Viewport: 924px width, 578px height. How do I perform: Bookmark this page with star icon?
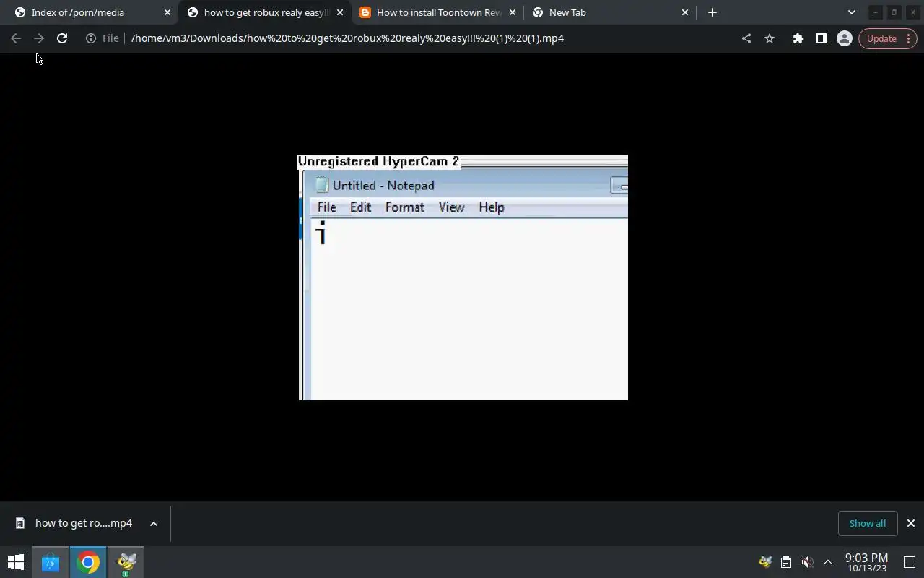pyautogui.click(x=770, y=38)
